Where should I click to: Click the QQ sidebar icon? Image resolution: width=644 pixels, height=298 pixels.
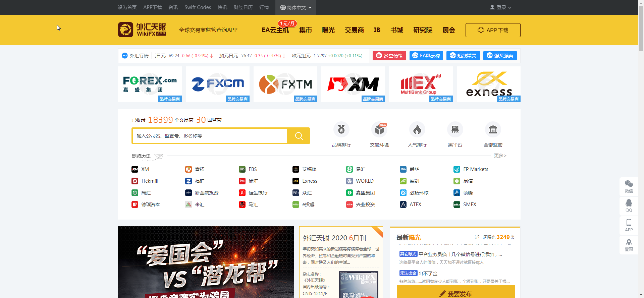pyautogui.click(x=629, y=206)
